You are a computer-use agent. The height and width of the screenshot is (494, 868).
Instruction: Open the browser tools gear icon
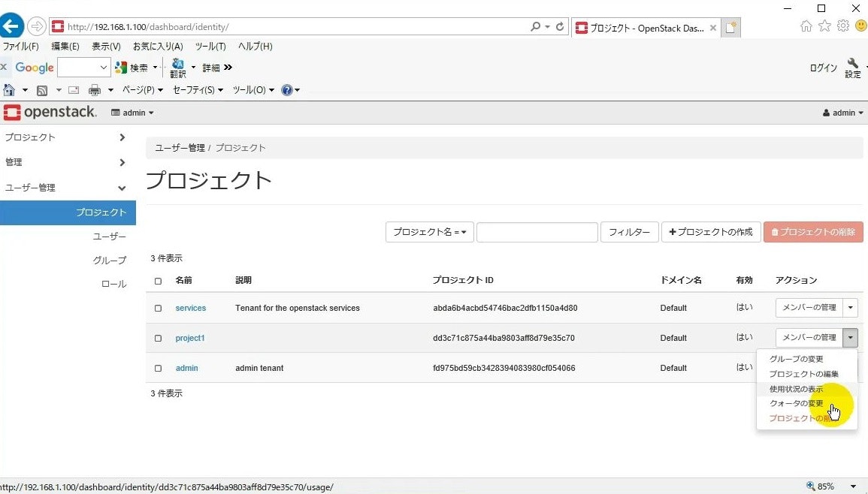point(843,26)
